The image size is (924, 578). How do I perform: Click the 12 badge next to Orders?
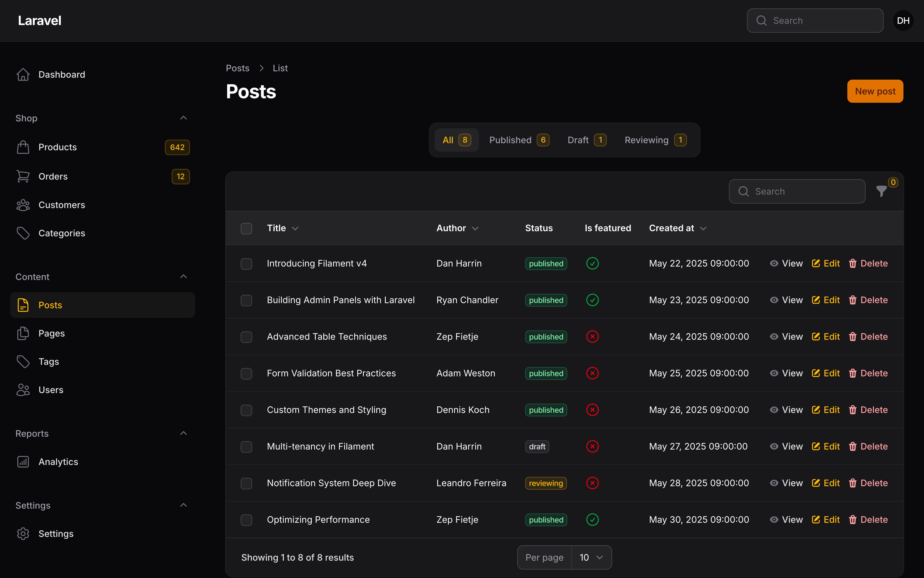[181, 176]
